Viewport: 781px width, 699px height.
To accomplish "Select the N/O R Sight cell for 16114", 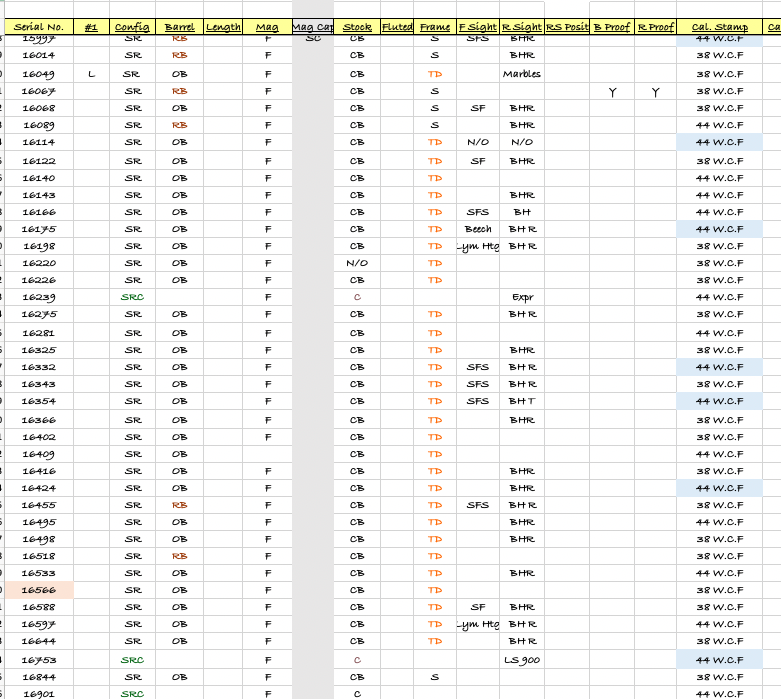I will point(522,142).
